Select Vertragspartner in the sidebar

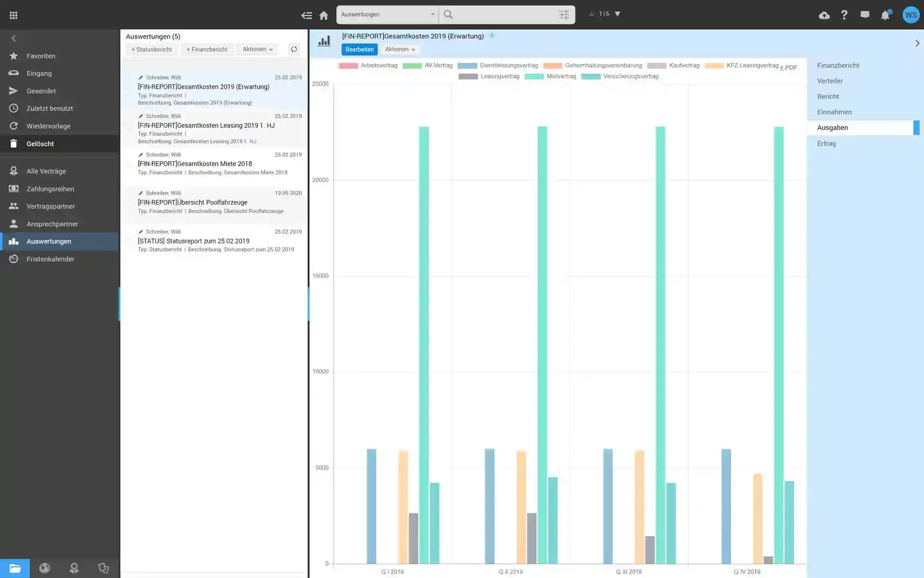click(x=51, y=206)
